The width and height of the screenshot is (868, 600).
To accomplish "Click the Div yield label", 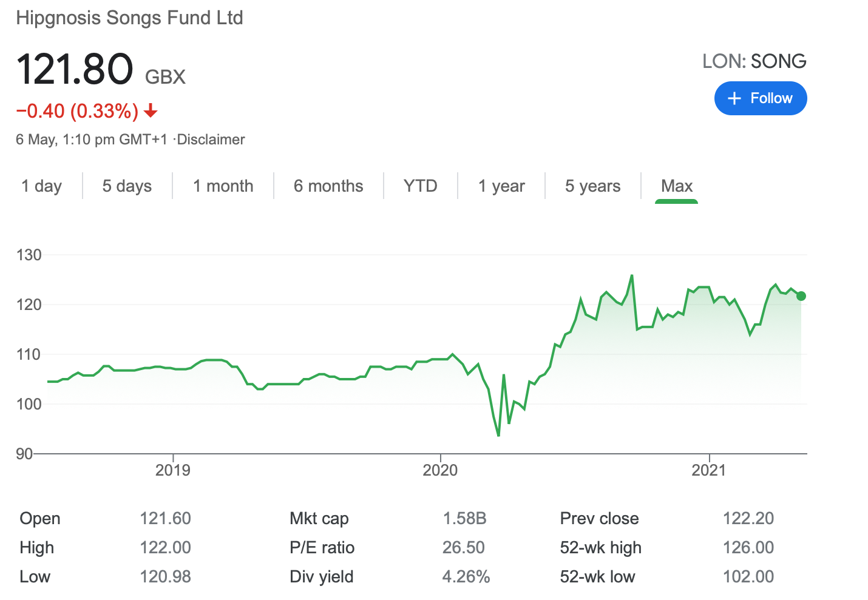I will [321, 576].
